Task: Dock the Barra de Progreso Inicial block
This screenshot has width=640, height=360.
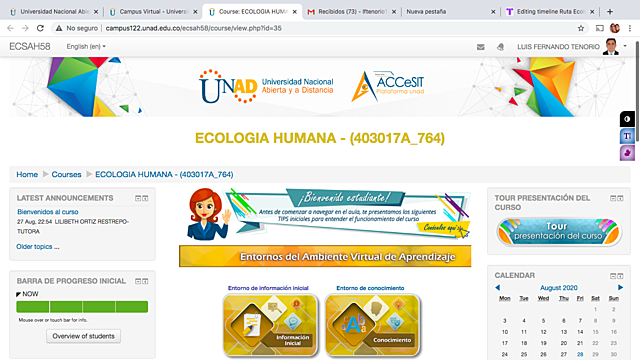Action: click(145, 281)
